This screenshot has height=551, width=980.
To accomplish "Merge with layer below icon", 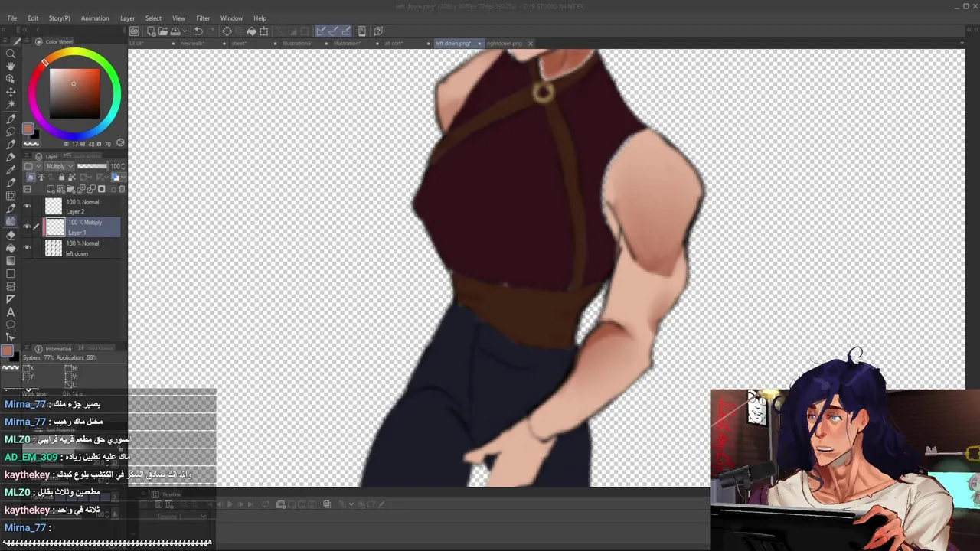I will coord(91,189).
